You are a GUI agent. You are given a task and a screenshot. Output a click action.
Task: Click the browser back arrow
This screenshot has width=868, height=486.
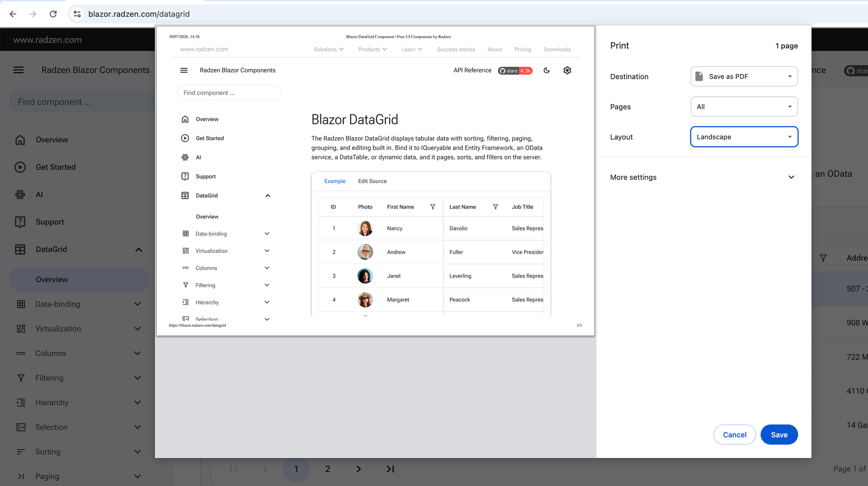point(13,14)
